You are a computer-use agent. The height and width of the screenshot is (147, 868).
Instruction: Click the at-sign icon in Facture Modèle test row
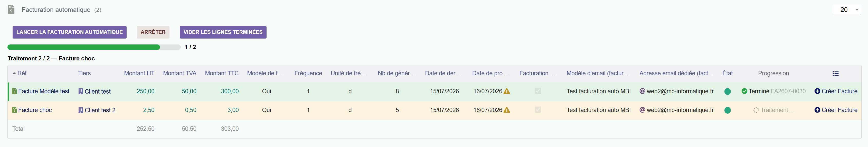point(642,91)
